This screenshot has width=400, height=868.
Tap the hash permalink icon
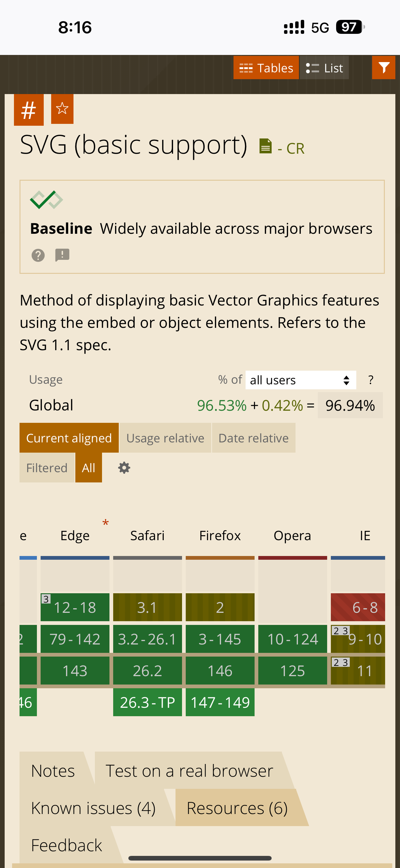click(x=29, y=110)
